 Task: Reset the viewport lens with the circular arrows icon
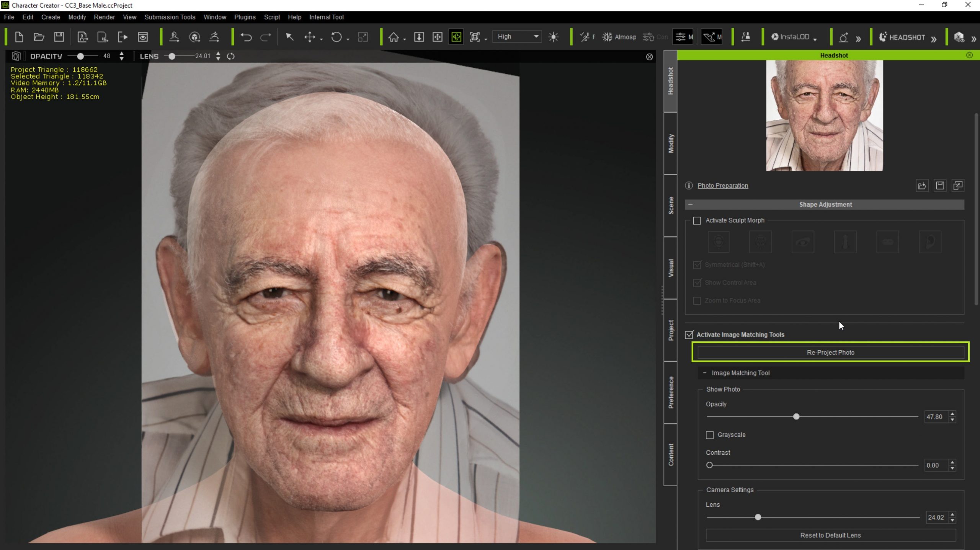(x=230, y=56)
